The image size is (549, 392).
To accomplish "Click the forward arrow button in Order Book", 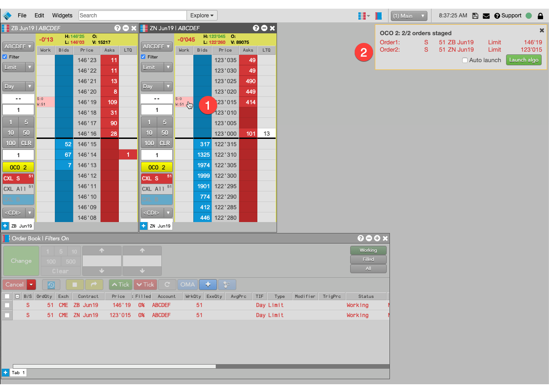I will (94, 284).
